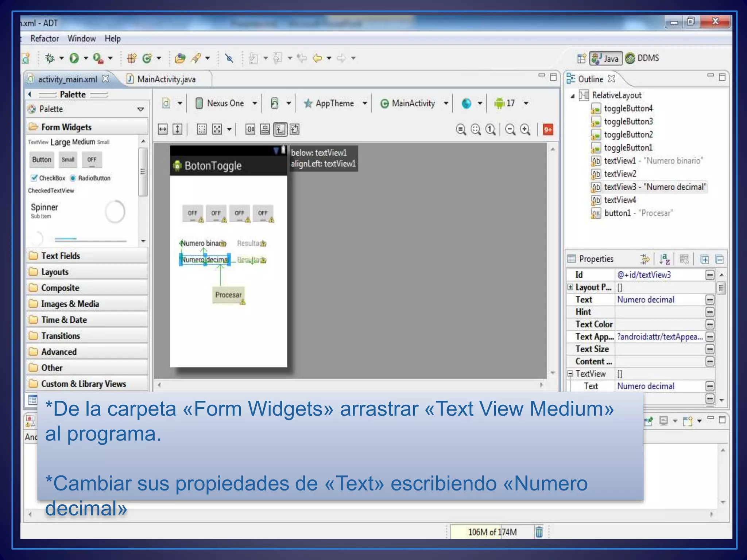Toggle fill height layout icon
Image resolution: width=747 pixels, height=560 pixels.
[x=177, y=129]
